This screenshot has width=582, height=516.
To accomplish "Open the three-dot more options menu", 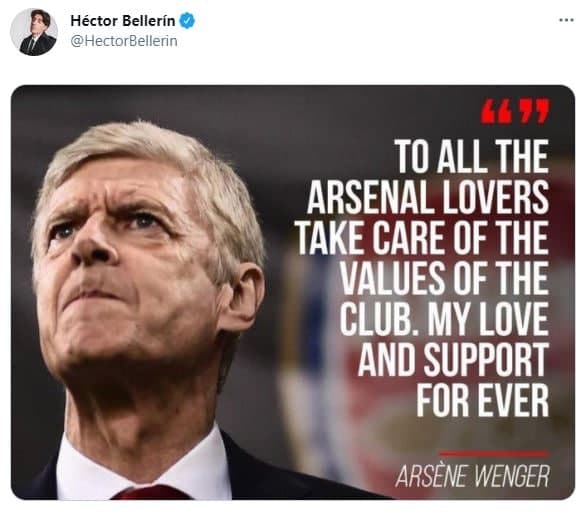I will click(x=566, y=20).
